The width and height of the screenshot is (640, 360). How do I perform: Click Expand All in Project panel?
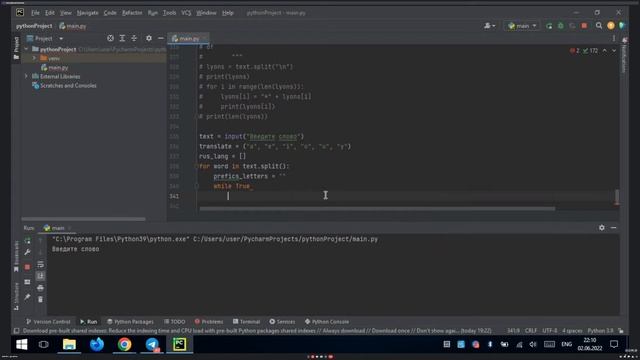click(122, 38)
